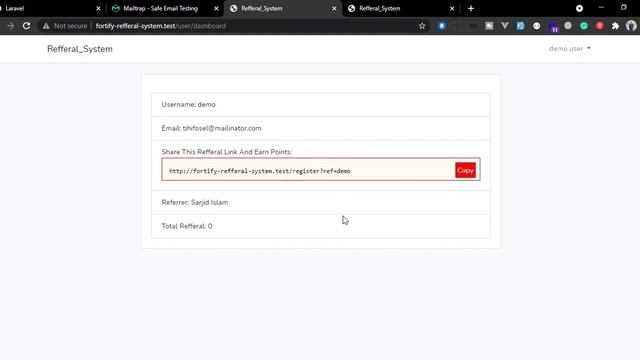Minimize the browser window
Screen dimensions: 640x360
tap(601, 8)
